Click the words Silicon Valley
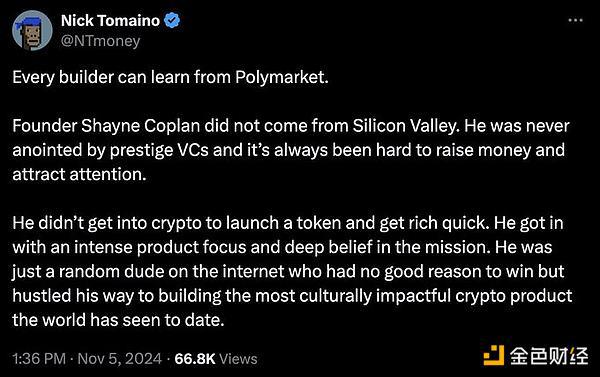600x377 pixels. (x=406, y=126)
